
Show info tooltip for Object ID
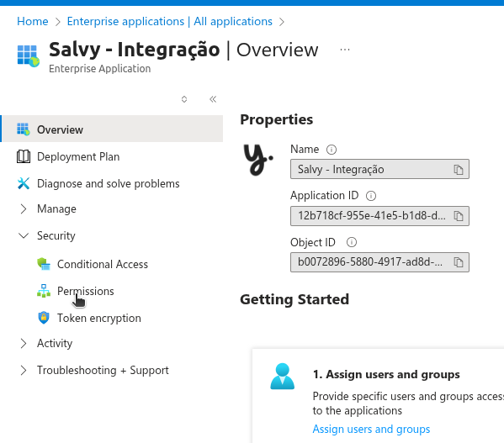(x=352, y=242)
